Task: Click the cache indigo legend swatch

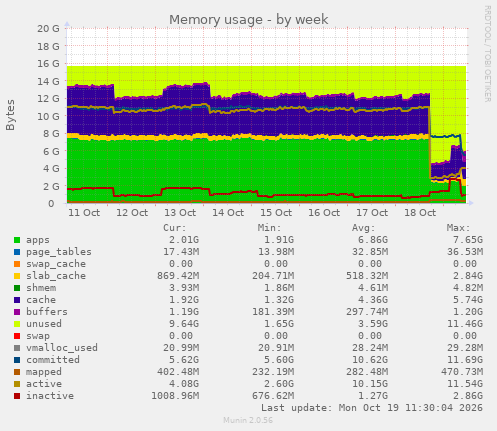Action: point(17,300)
